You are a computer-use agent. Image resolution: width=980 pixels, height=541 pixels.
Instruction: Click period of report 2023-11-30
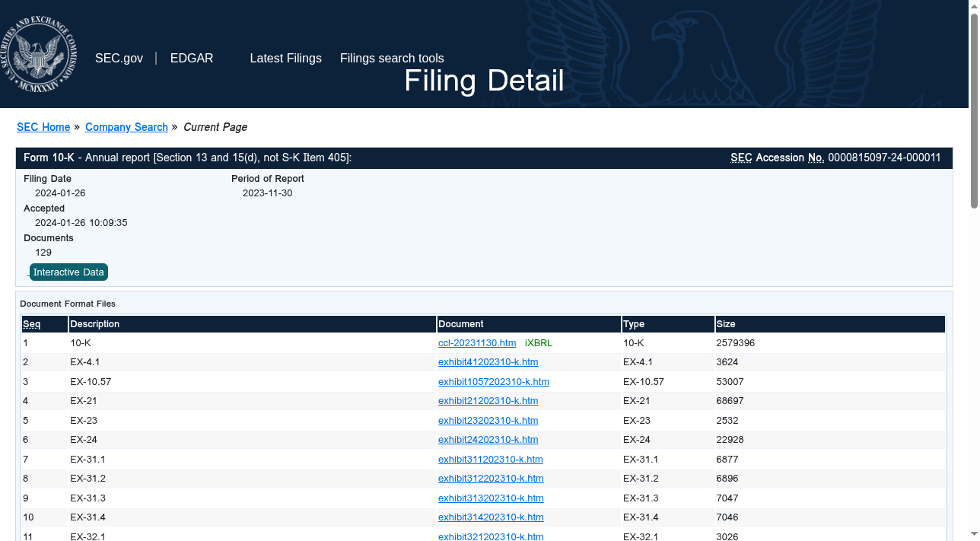point(267,193)
